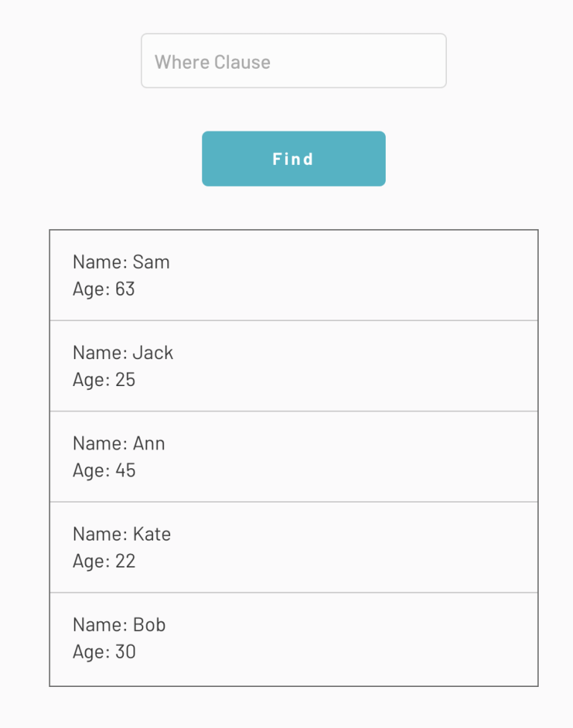This screenshot has height=728, width=573.
Task: Click the Age: 30 text for Bob
Action: [104, 651]
